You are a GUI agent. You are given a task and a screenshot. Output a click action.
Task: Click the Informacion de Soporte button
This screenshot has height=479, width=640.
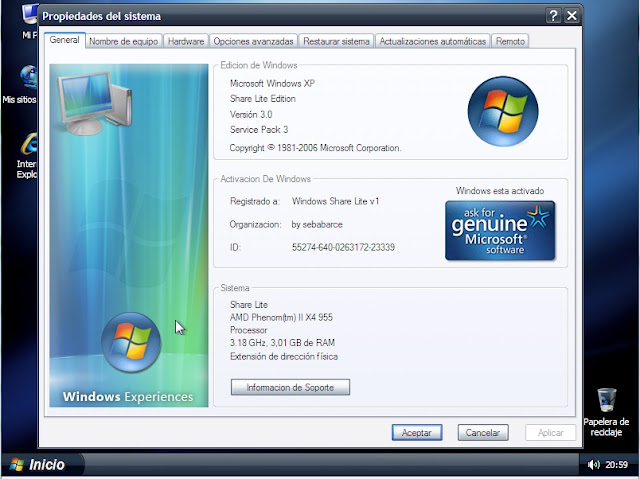[x=290, y=387]
